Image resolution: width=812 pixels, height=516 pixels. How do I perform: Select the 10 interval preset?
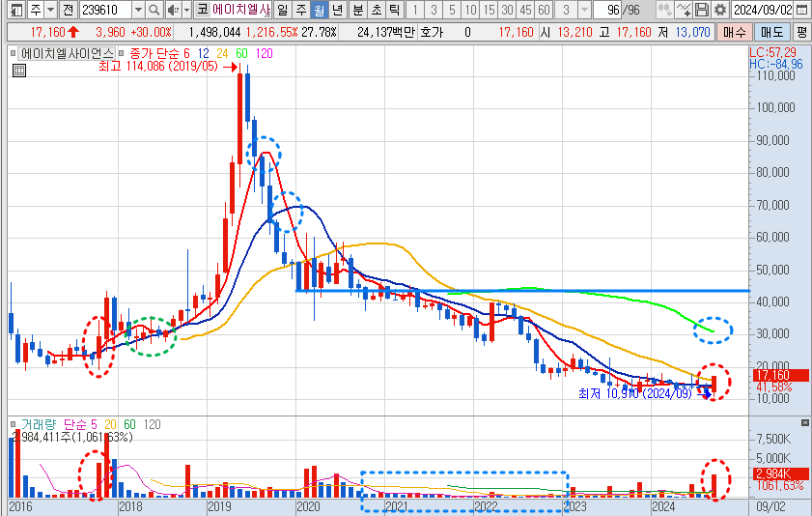pyautogui.click(x=470, y=10)
